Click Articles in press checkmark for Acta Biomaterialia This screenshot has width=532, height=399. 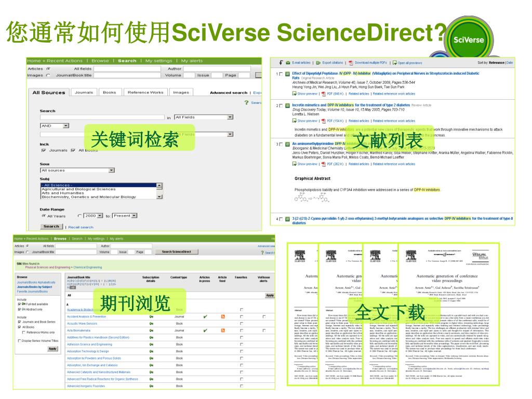(205, 330)
